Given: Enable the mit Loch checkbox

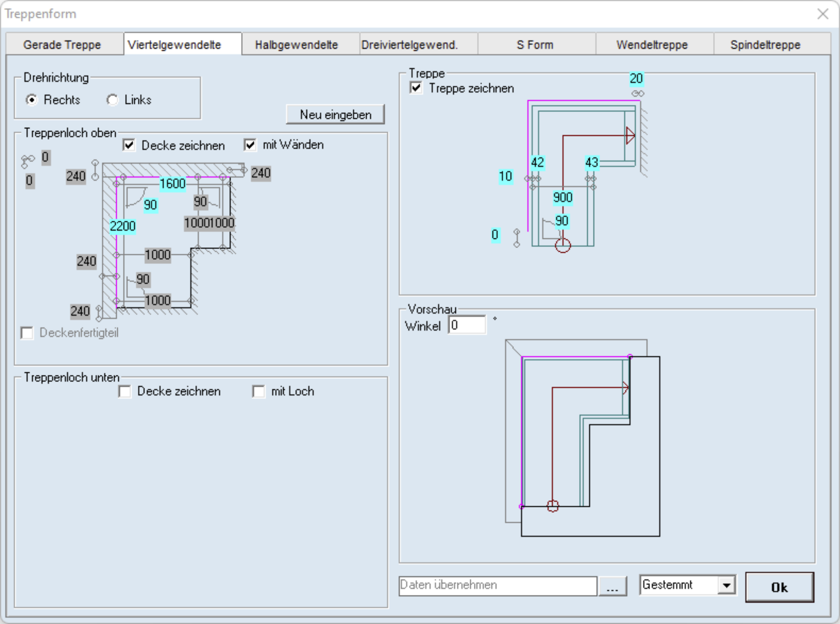Looking at the screenshot, I should click(259, 391).
